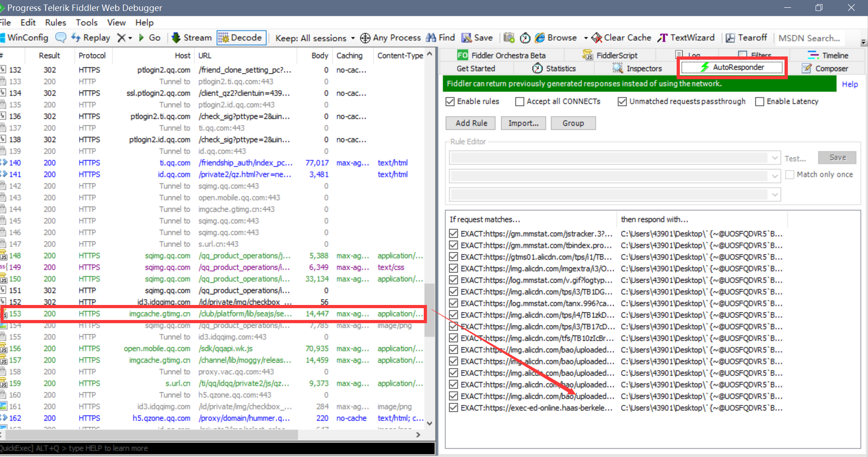Toggle the Stream mode button
Viewport: 868px width, 457px height.
[192, 38]
